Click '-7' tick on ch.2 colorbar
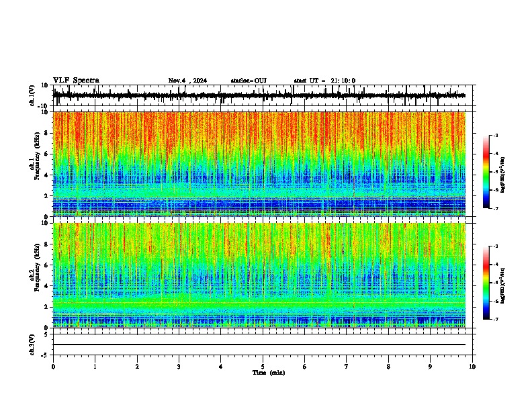This screenshot has width=532, height=411. click(x=495, y=320)
